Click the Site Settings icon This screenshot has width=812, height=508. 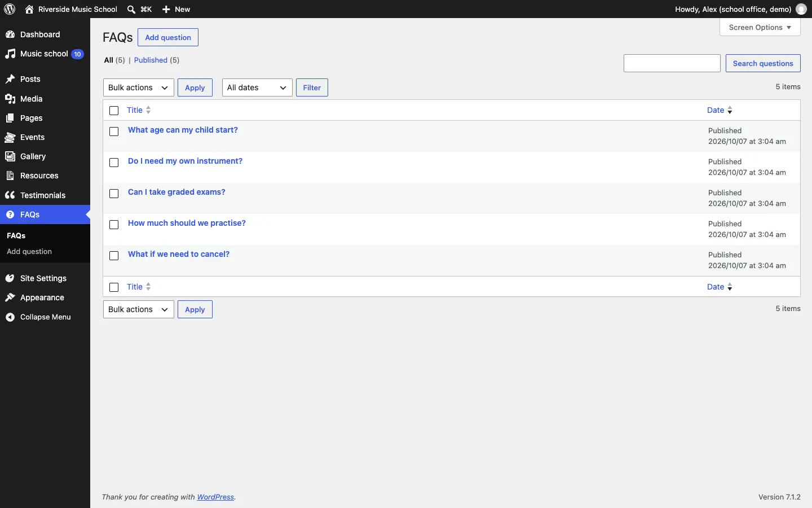(x=10, y=278)
